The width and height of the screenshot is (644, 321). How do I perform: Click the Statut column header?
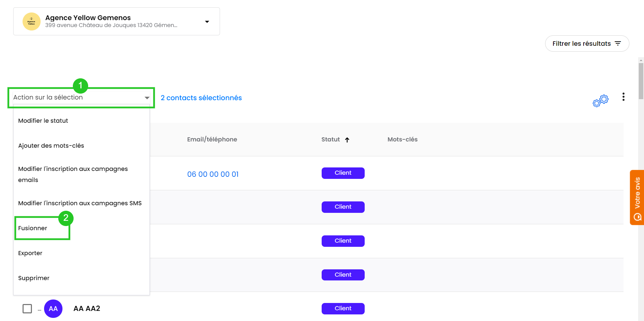pos(331,139)
